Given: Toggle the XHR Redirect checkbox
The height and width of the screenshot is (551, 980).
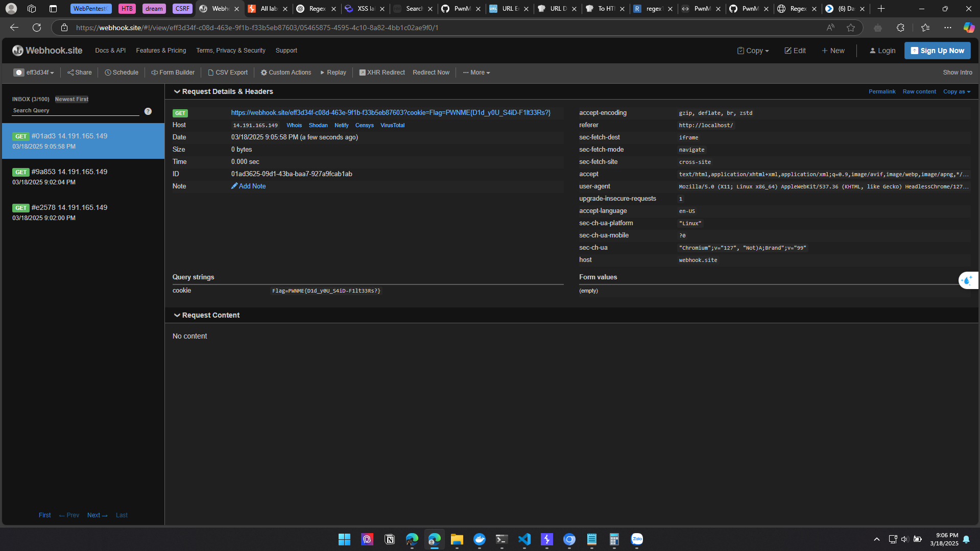Looking at the screenshot, I should click(362, 73).
